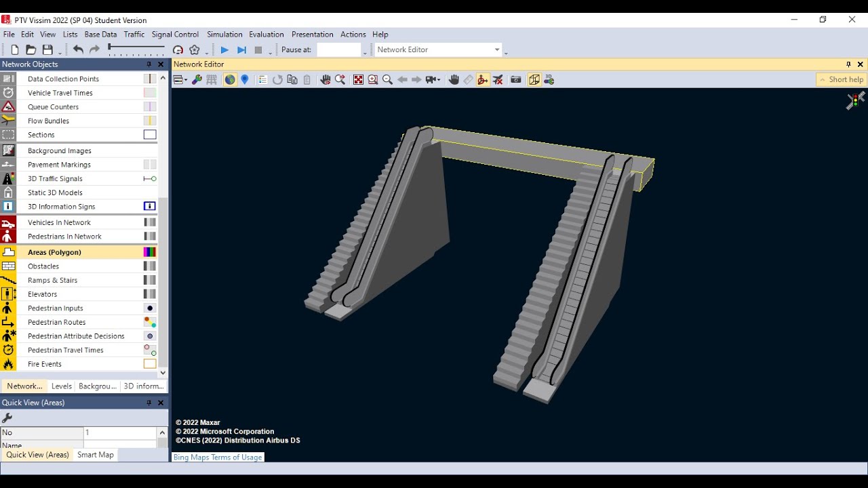The width and height of the screenshot is (868, 488).
Task: Click the Short help button
Action: 841,79
